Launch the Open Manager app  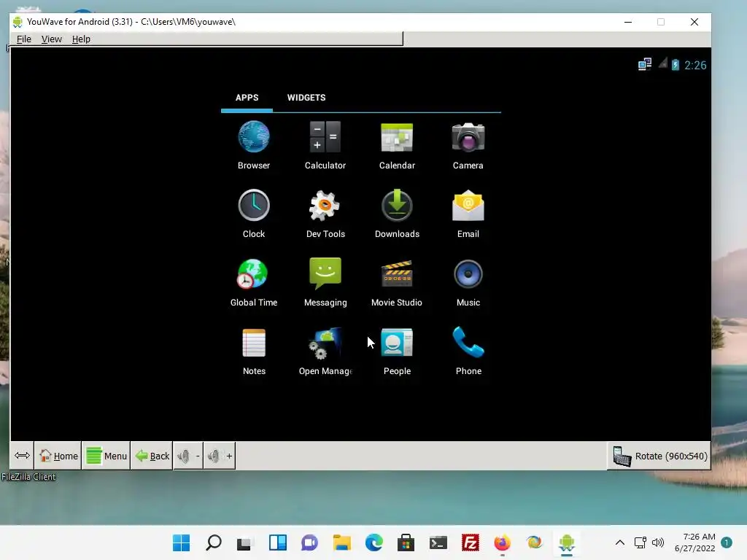[325, 351]
